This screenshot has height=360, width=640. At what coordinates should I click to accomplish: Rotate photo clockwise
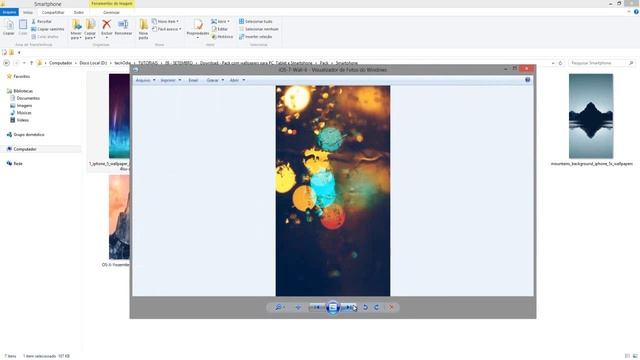point(377,307)
